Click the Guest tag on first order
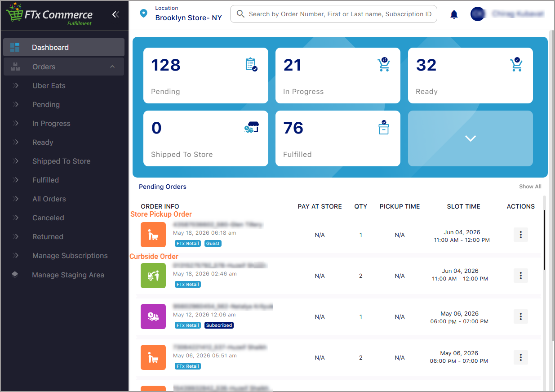 pyautogui.click(x=213, y=244)
